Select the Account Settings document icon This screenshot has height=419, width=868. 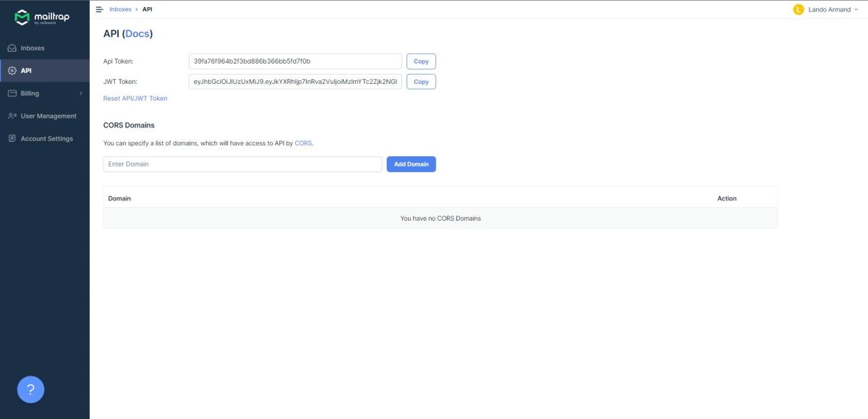(12, 137)
